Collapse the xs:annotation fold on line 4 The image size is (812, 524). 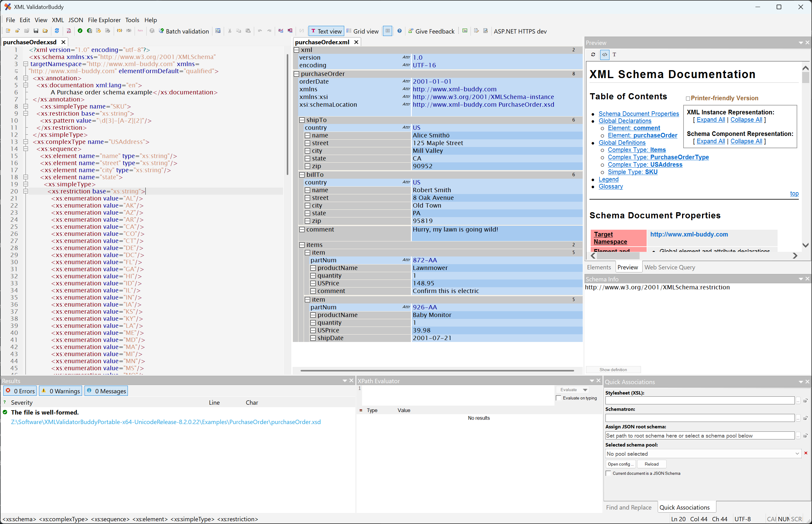point(26,78)
